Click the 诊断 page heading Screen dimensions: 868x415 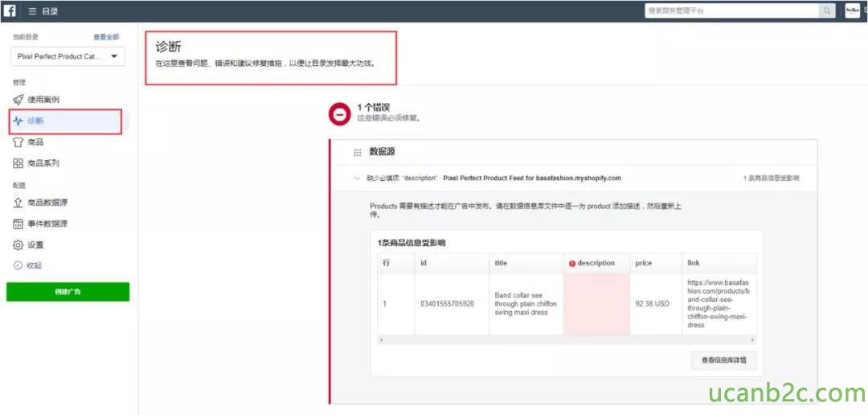168,47
